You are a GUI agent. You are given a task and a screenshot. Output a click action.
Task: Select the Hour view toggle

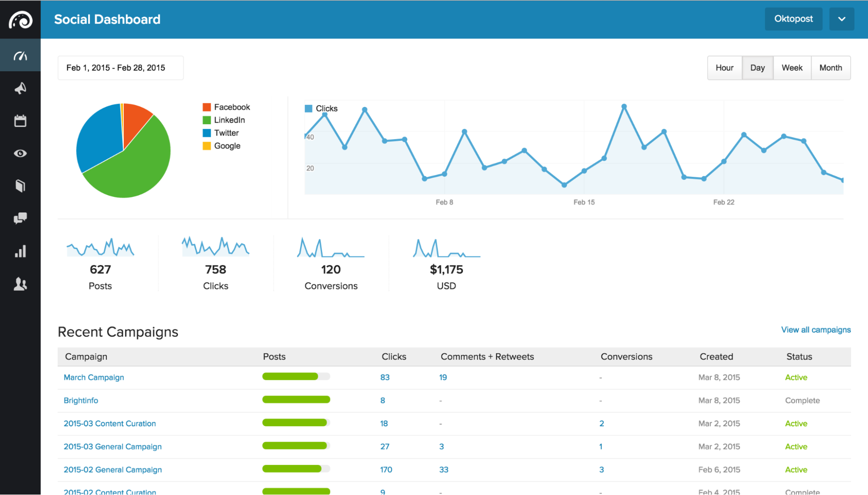tap(724, 67)
